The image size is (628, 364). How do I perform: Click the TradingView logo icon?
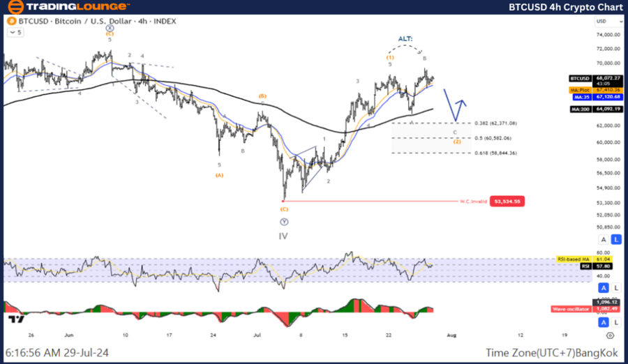tap(17, 319)
